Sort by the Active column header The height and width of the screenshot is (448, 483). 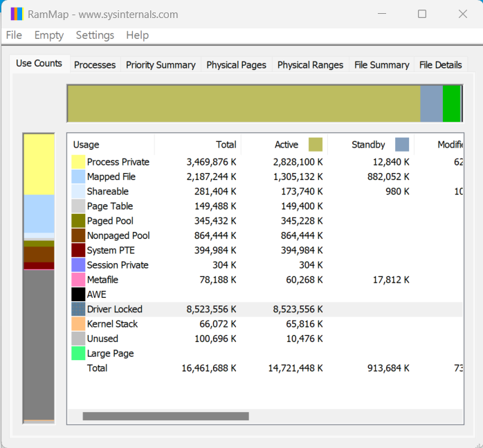[x=284, y=145]
